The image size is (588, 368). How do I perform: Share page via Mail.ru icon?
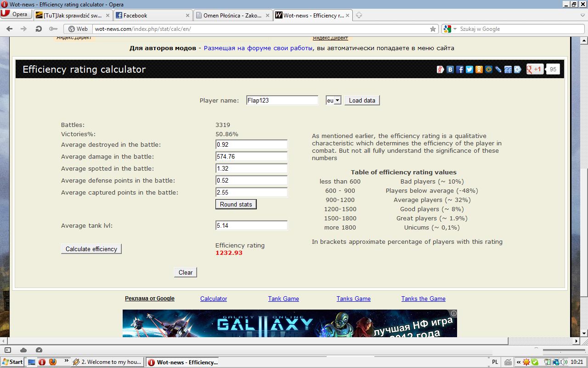tap(489, 69)
